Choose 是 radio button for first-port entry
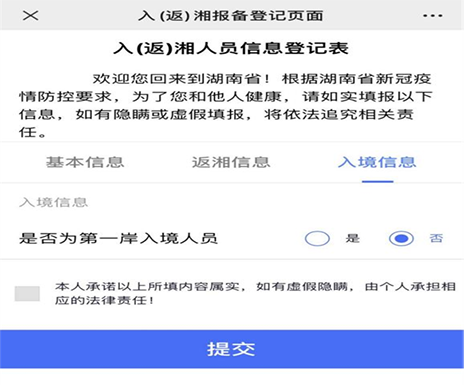 pos(317,238)
